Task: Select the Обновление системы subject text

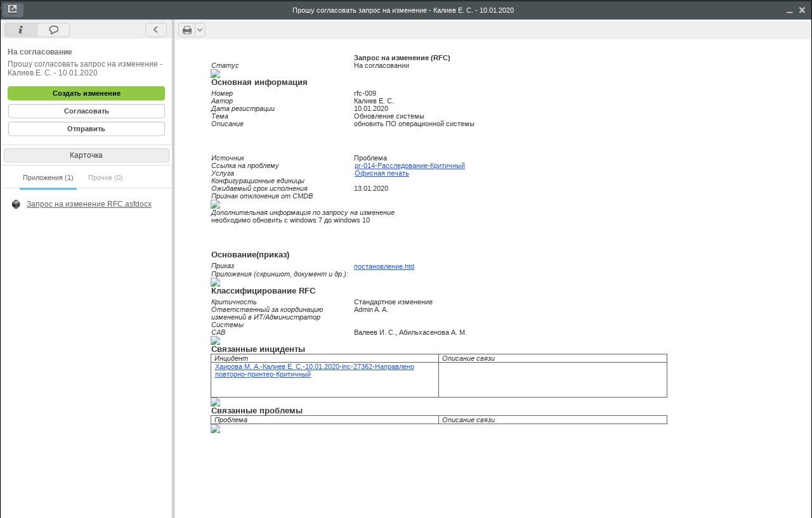Action: coord(389,116)
